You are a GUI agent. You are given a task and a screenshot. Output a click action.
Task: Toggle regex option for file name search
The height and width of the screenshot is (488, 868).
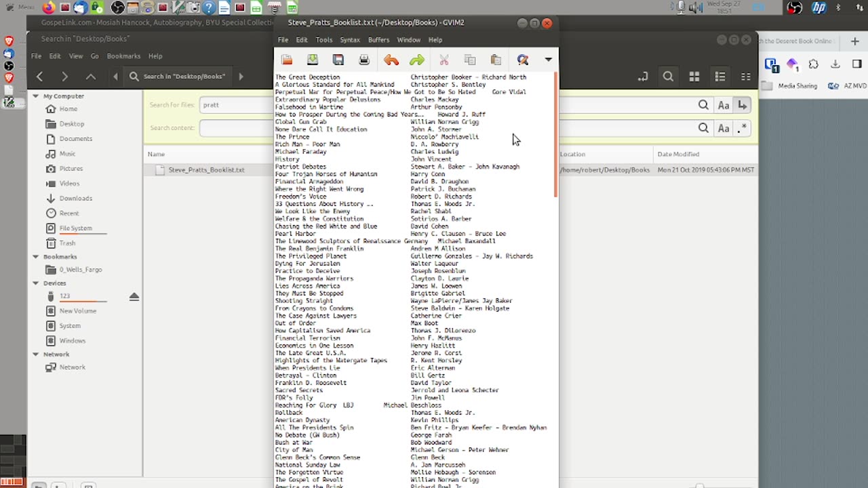743,105
